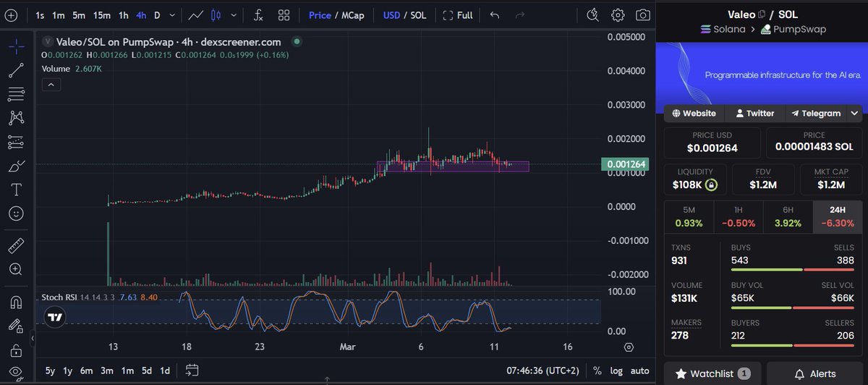
Task: Select the Text annotation tool
Action: (x=17, y=190)
